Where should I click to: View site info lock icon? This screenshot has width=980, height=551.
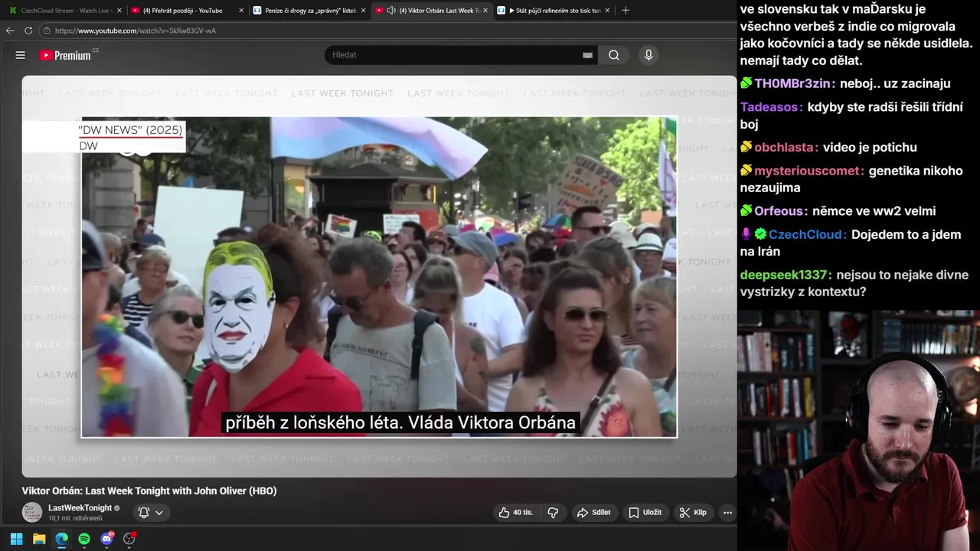tap(47, 31)
